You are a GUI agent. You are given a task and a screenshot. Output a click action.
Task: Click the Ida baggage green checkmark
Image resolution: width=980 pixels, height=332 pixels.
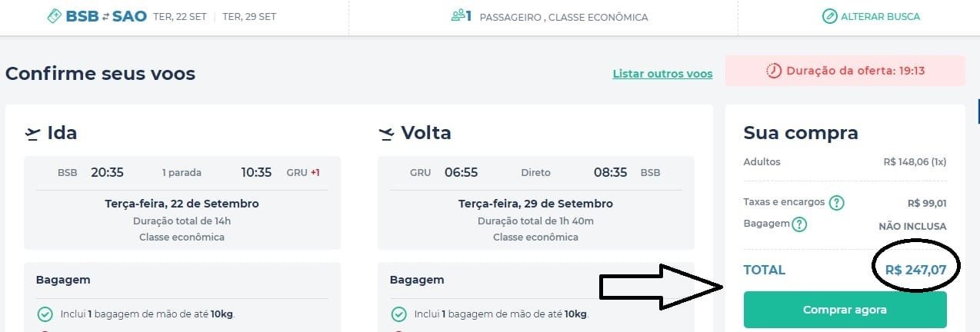[45, 314]
